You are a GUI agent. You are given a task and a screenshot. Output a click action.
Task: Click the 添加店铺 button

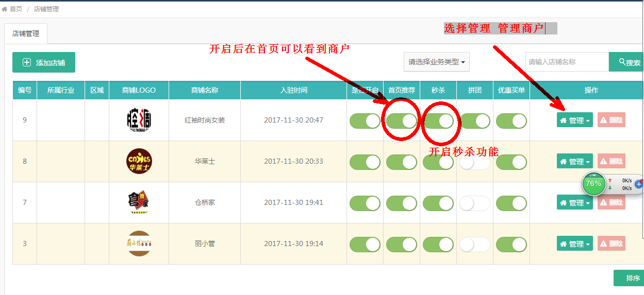coord(44,62)
